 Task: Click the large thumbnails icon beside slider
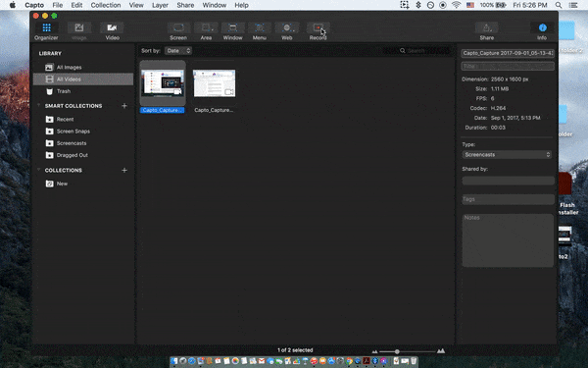[441, 351]
